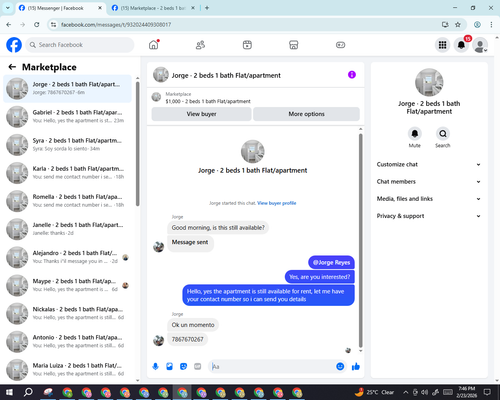
Task: Click install app icon in address bar
Action: pos(445,25)
